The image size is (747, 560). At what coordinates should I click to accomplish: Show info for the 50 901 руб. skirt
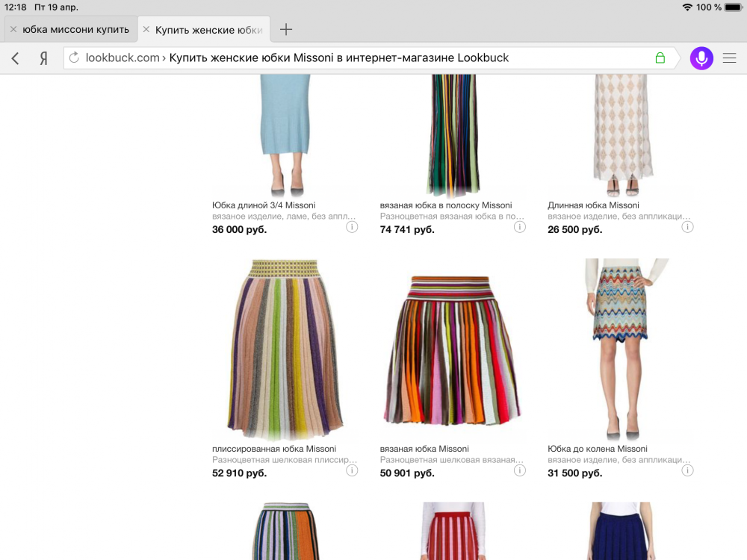520,470
